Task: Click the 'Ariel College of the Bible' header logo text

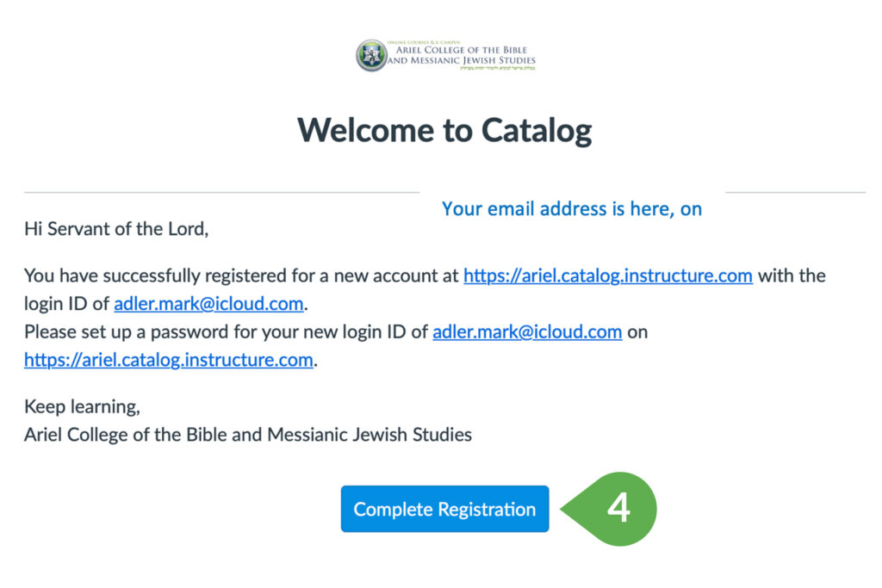Action: 462,49
